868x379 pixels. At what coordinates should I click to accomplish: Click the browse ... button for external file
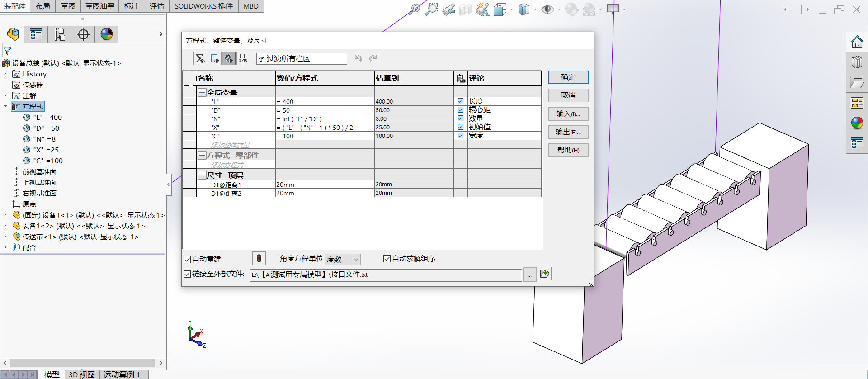(529, 275)
